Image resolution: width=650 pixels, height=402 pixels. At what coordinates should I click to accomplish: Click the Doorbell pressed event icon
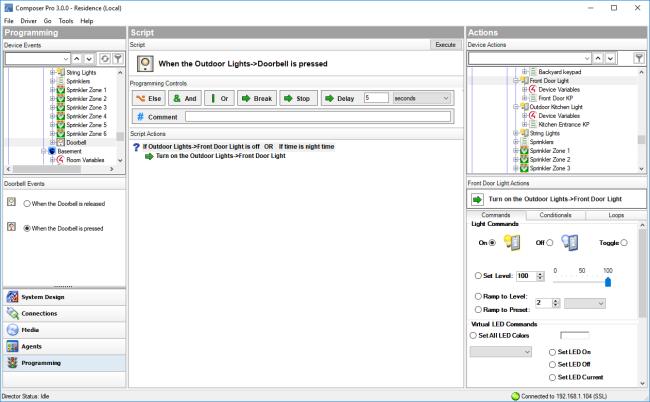[12, 226]
